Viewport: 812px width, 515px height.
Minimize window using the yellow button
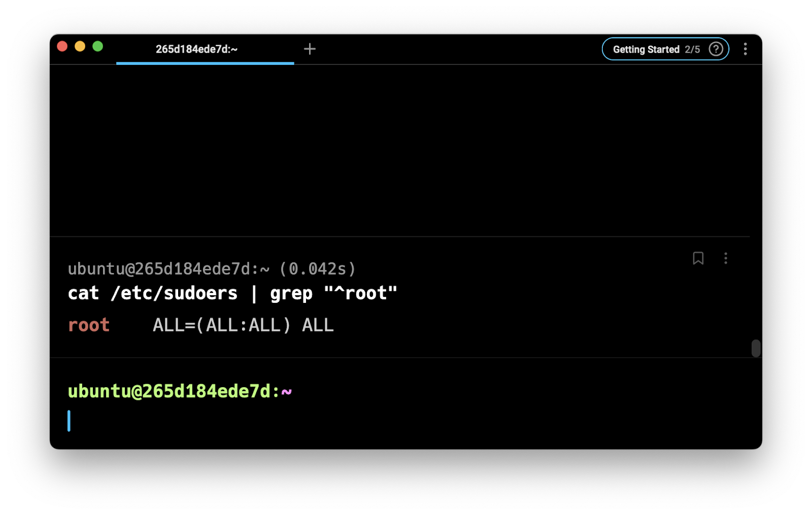[x=80, y=47]
